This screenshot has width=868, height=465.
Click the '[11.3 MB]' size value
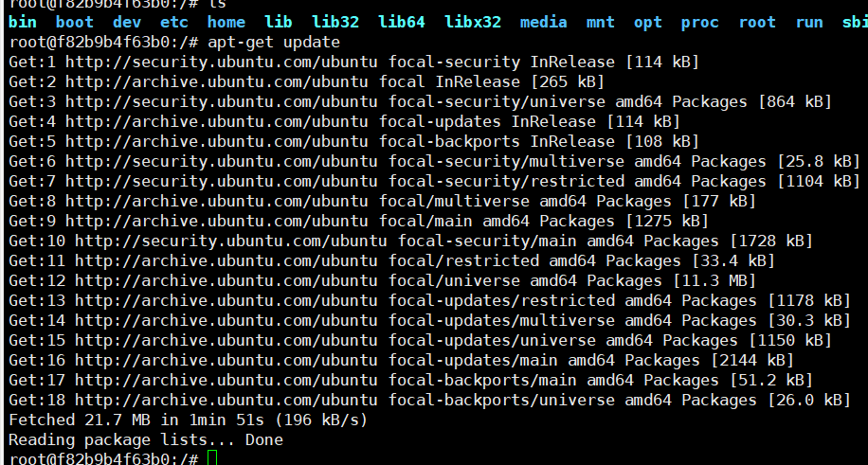714,281
